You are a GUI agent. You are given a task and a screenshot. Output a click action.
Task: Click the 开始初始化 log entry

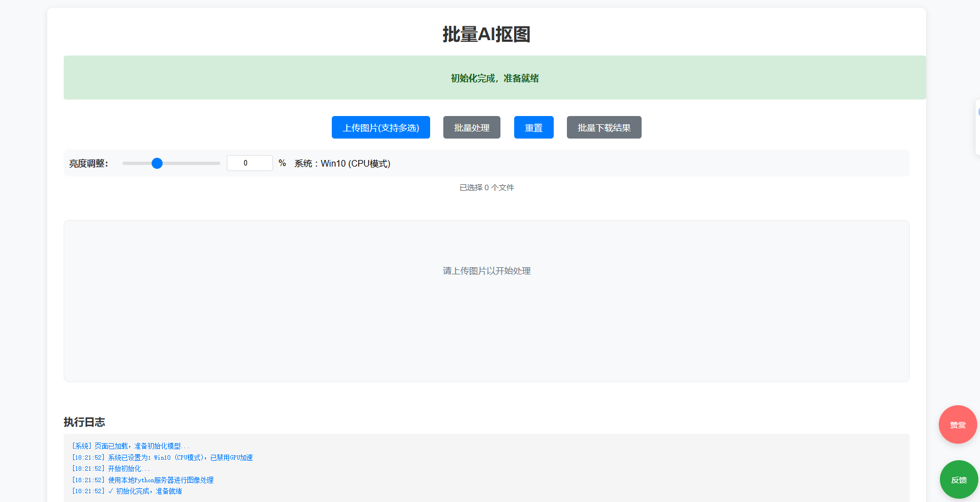pos(110,468)
